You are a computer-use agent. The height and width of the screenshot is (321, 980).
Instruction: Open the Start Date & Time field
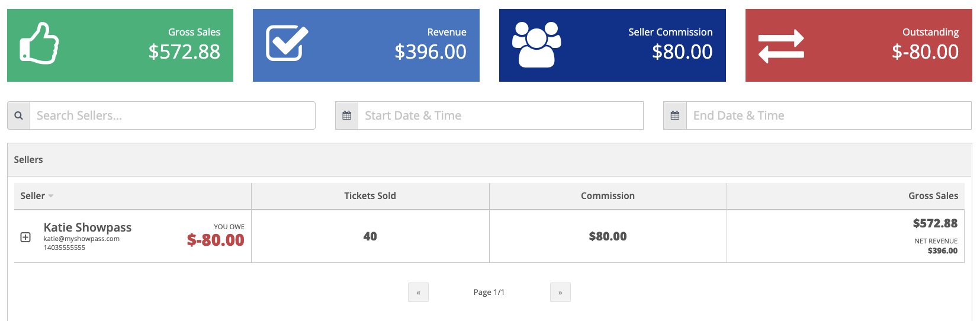(x=501, y=115)
